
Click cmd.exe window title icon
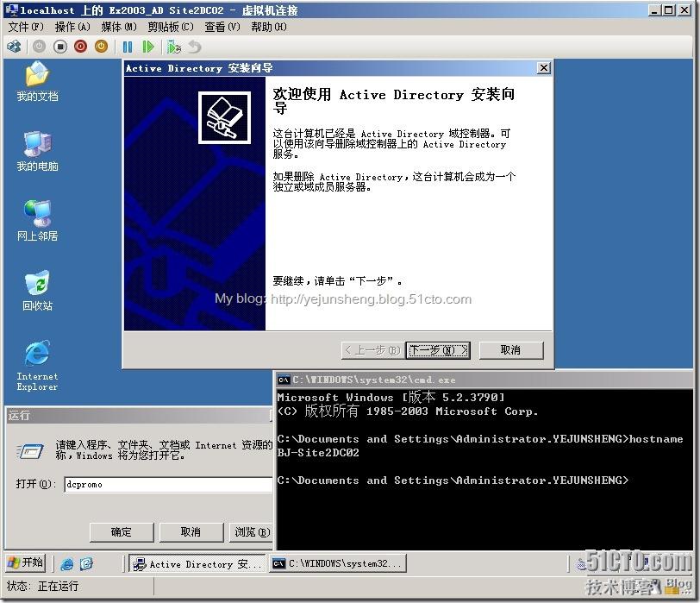click(x=283, y=380)
